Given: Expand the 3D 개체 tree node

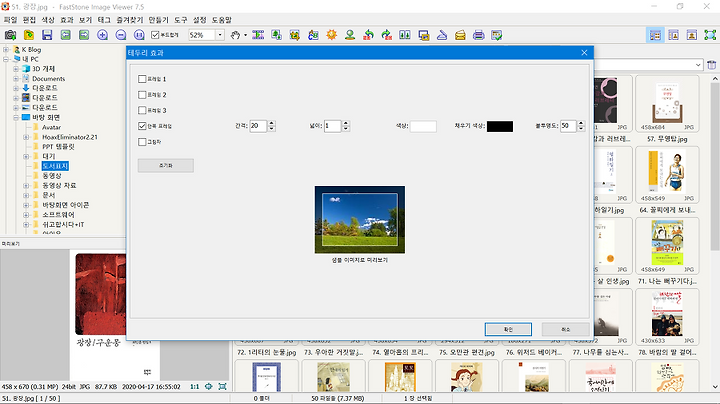Looking at the screenshot, I should coord(16,69).
